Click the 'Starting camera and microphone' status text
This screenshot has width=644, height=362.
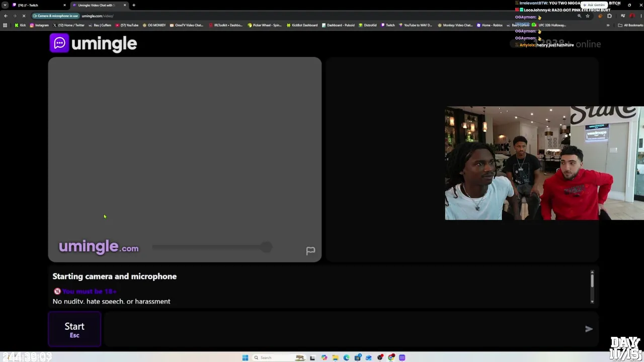pos(115,277)
